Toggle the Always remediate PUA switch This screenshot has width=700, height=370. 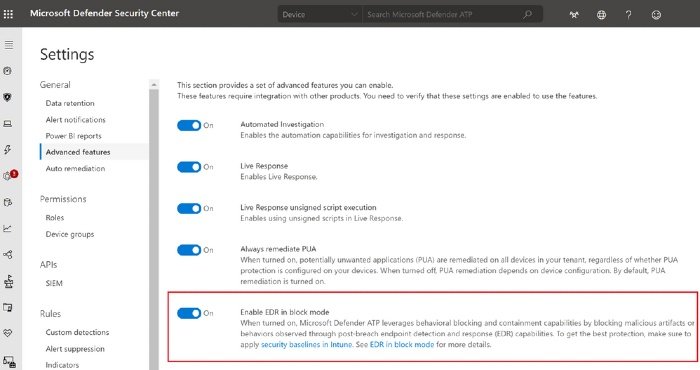189,250
